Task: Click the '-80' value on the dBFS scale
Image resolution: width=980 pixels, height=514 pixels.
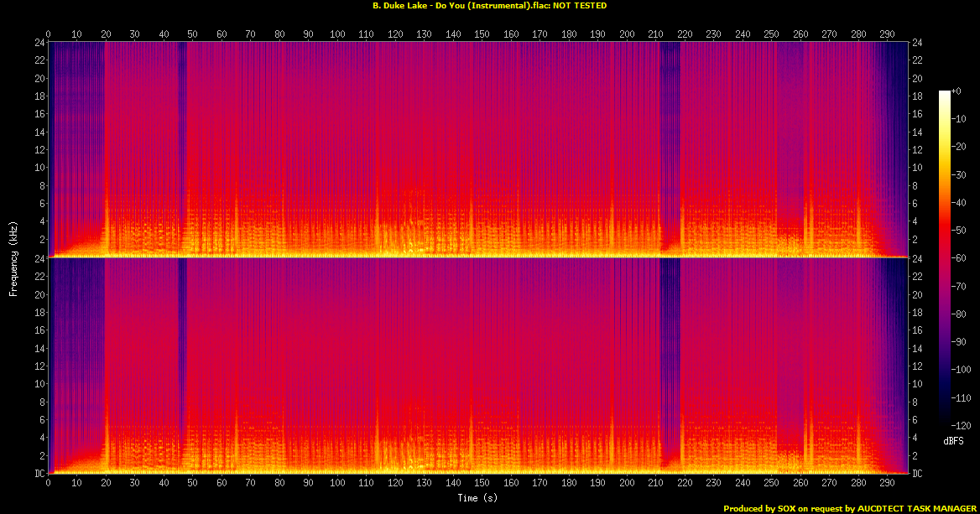Action: 959,314
